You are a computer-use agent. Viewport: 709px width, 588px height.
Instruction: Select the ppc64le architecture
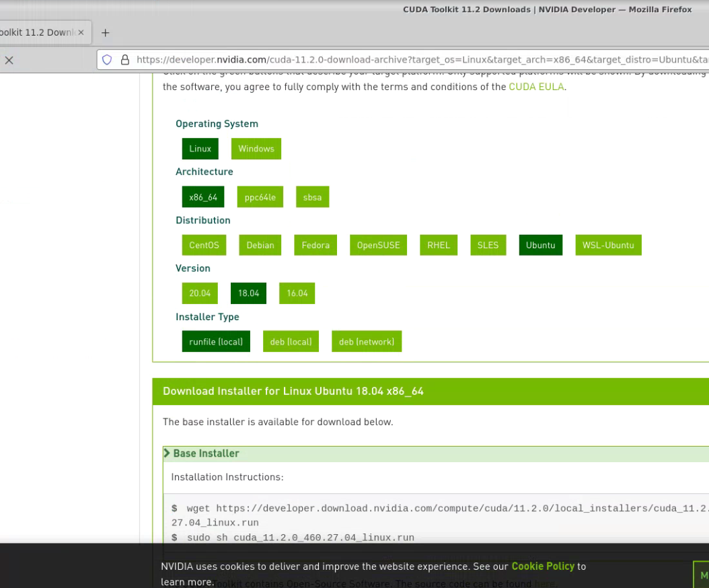260,197
